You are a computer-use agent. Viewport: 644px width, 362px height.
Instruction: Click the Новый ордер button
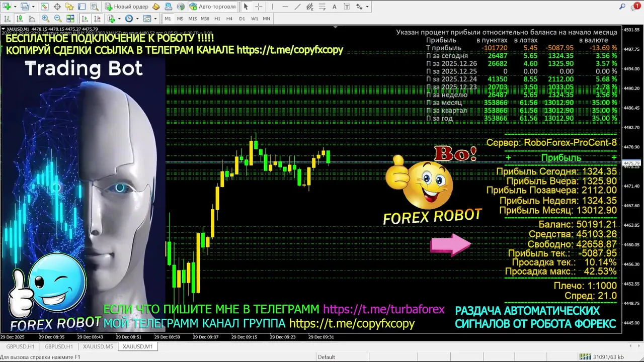pos(126,7)
